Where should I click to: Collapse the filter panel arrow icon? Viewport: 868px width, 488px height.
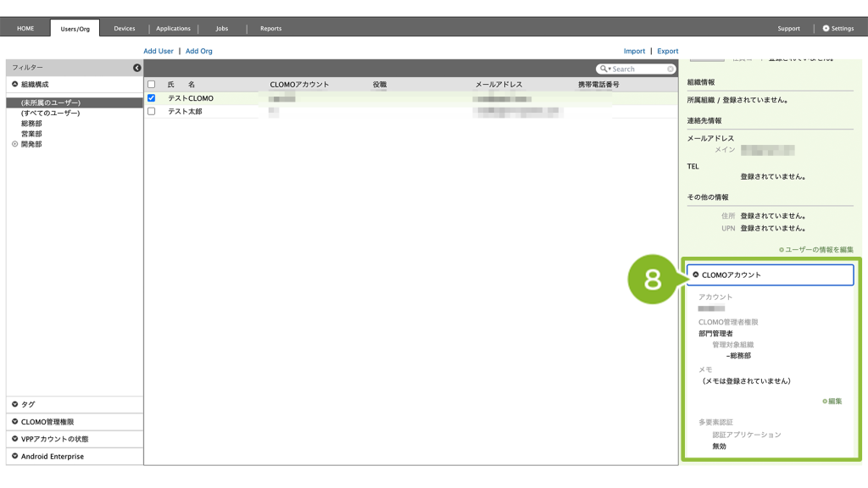pos(136,68)
